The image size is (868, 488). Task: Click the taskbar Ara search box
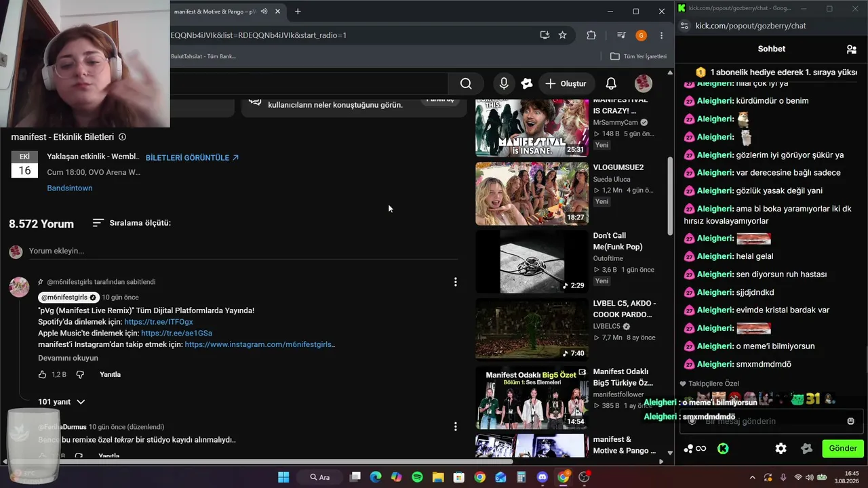click(x=320, y=477)
